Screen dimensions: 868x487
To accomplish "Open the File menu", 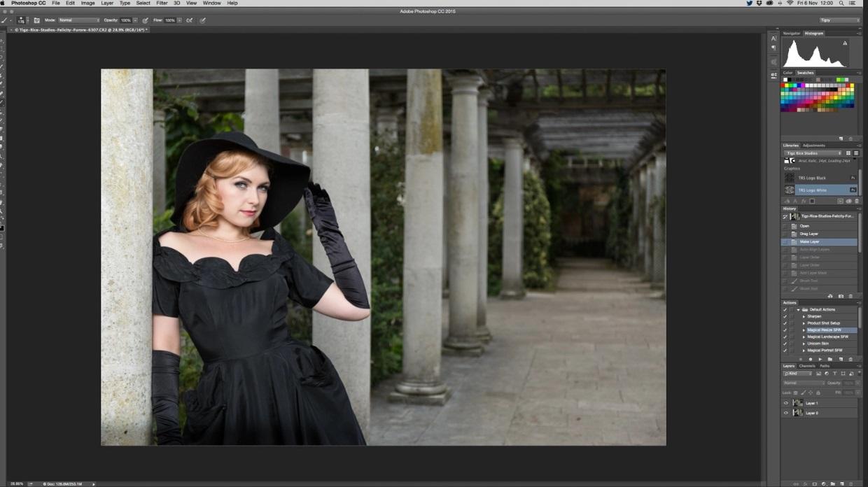I will (x=56, y=3).
